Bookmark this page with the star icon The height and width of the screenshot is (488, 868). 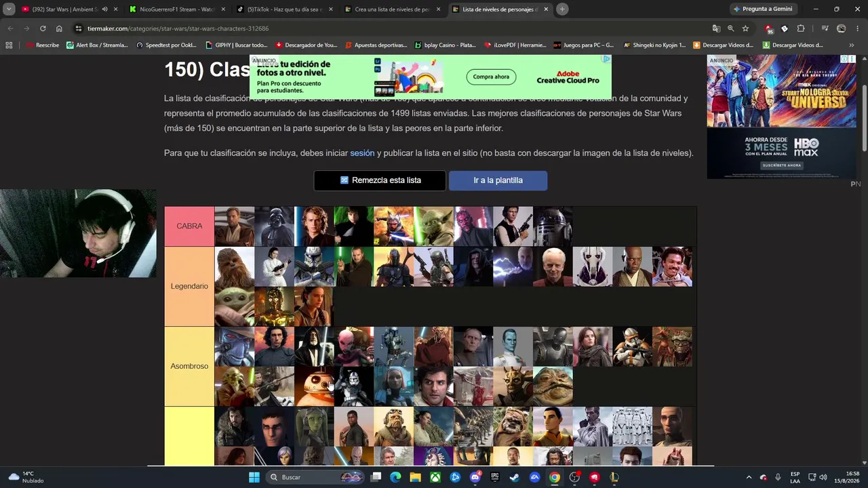pos(745,28)
